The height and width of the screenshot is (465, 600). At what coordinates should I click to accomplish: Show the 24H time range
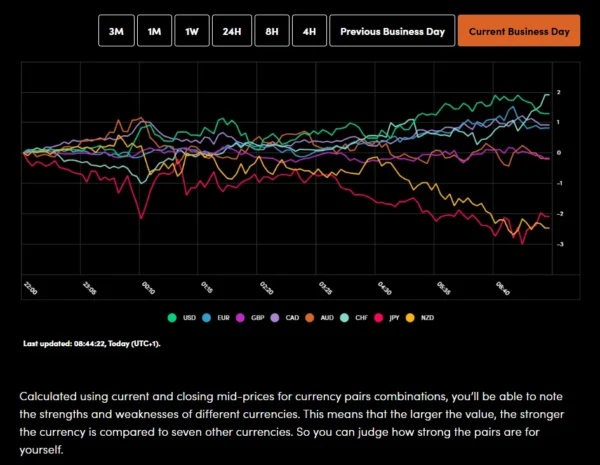[231, 31]
